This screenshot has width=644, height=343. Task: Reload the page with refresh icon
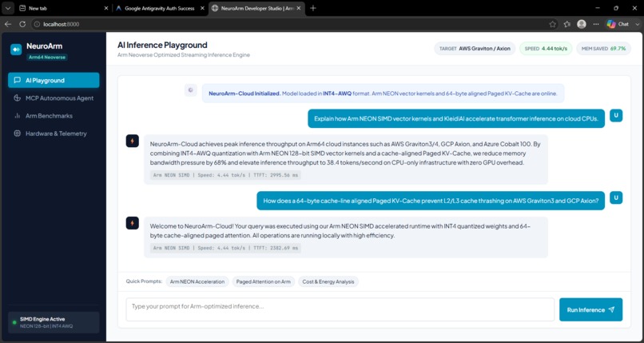(22, 24)
